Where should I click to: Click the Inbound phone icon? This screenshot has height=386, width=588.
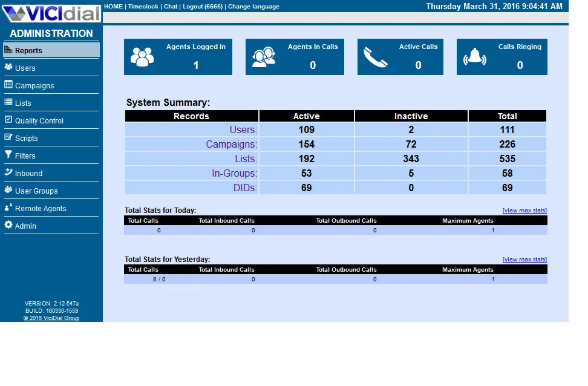pyautogui.click(x=8, y=172)
